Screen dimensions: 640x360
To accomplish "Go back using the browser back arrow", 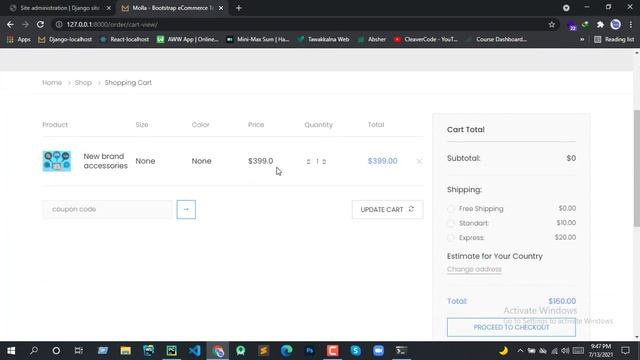I will (10, 24).
